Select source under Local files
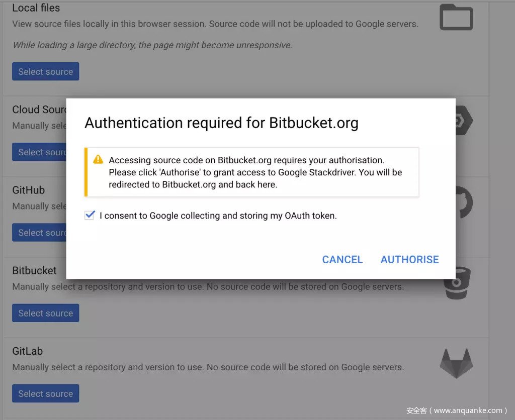 [46, 71]
